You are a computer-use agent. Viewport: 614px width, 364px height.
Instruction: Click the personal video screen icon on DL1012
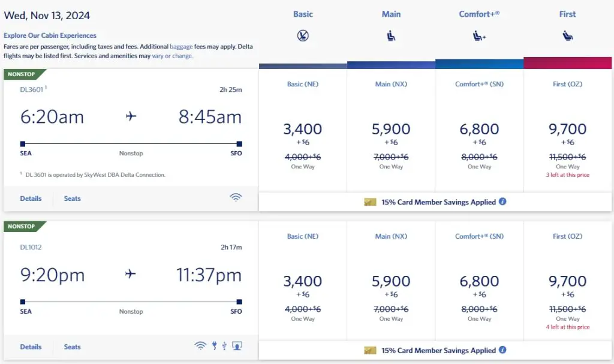[237, 345]
